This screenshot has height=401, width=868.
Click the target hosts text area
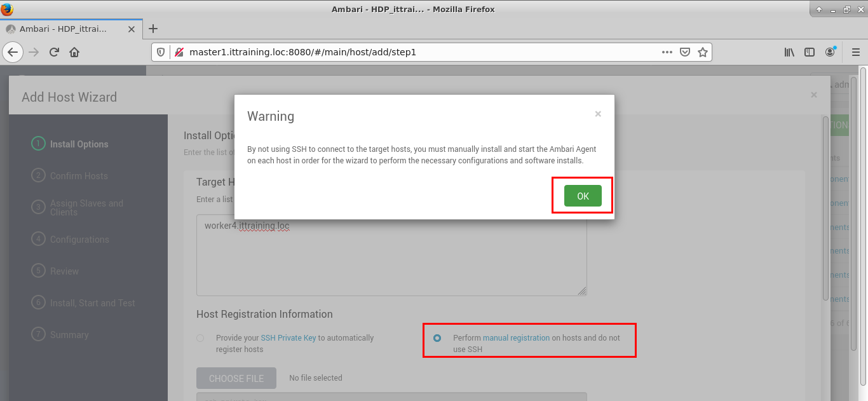tap(391, 261)
